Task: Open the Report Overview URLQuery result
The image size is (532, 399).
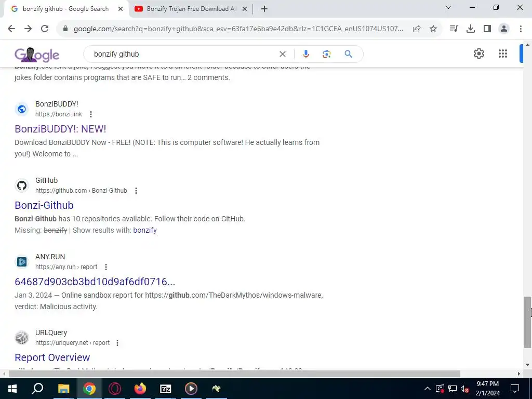Action: pyautogui.click(x=52, y=357)
